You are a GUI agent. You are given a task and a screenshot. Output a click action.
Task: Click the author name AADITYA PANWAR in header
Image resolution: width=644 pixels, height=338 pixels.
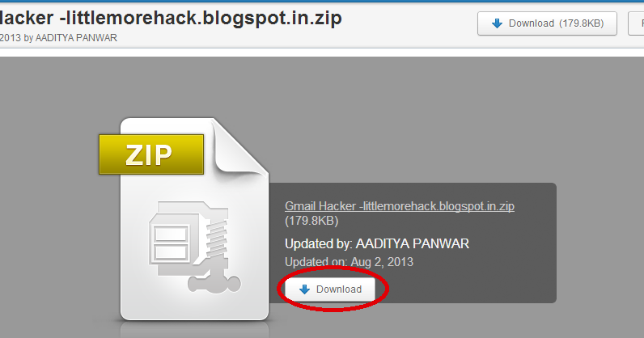pyautogui.click(x=76, y=38)
